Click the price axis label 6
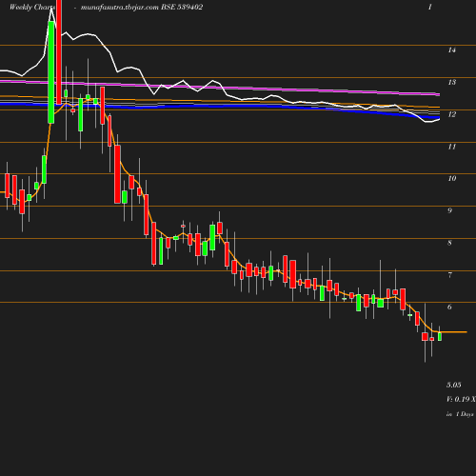The image size is (476, 476). point(449,307)
